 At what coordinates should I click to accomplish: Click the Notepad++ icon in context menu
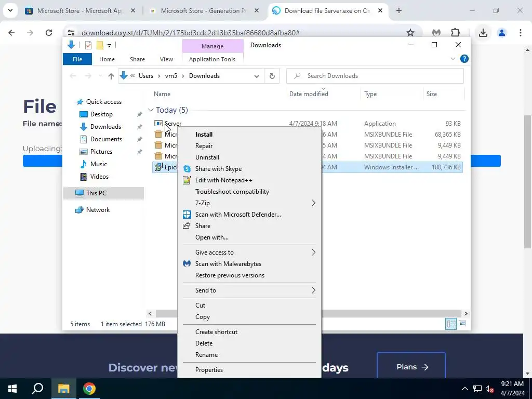187,180
